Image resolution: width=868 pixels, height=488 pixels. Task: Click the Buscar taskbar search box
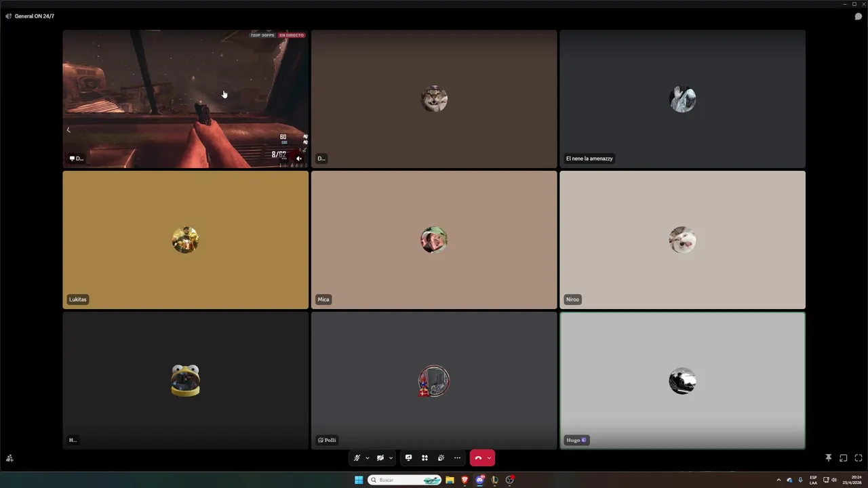pos(406,480)
